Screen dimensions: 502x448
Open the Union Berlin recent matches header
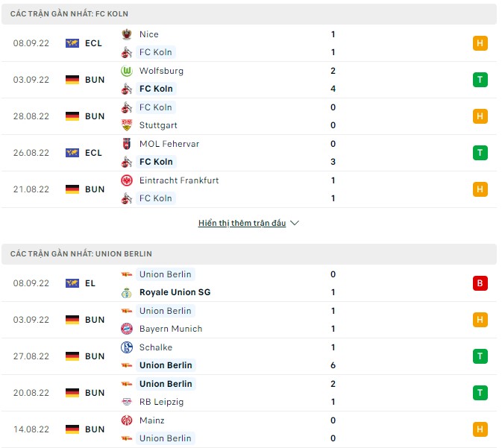coord(81,254)
